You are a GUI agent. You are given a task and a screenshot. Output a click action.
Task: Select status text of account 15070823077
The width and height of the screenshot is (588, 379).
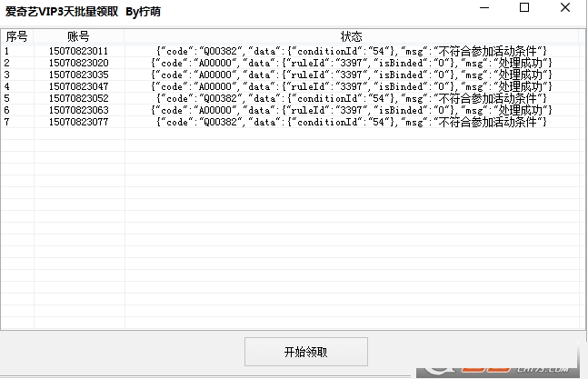coord(352,122)
